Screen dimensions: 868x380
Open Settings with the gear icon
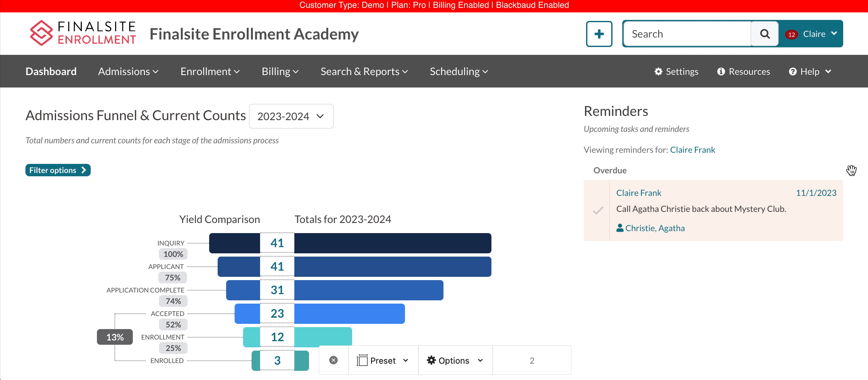[676, 71]
